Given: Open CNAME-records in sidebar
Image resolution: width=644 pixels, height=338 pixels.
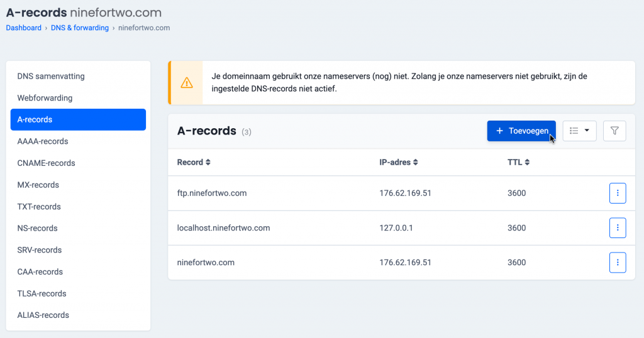Looking at the screenshot, I should click(46, 163).
